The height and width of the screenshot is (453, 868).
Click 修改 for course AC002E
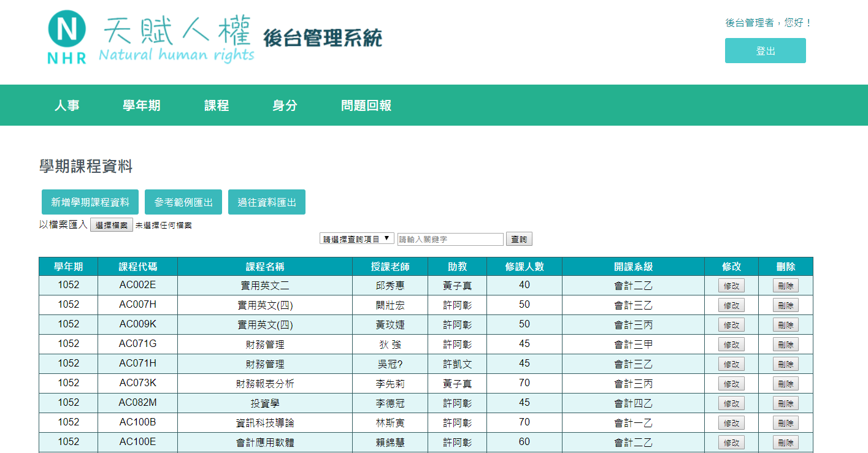[731, 286]
